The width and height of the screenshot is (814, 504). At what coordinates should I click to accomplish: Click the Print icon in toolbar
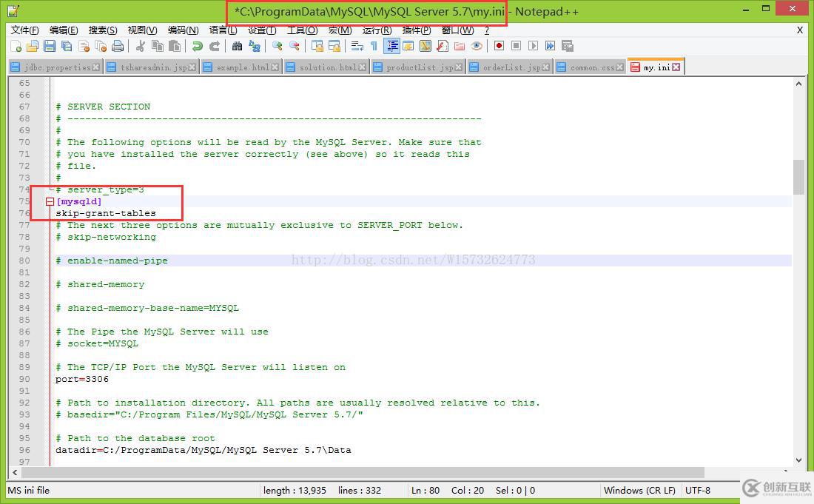point(118,46)
